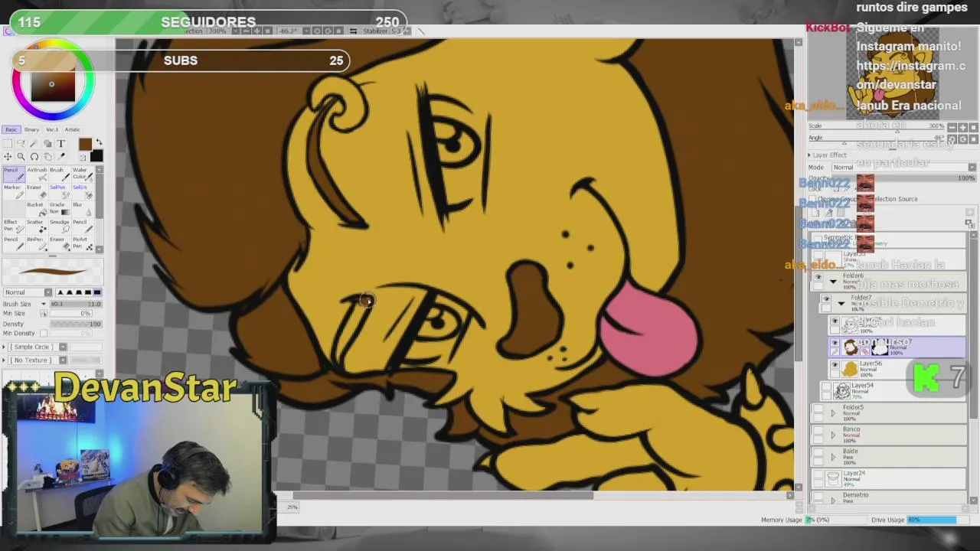This screenshot has width=980, height=551.
Task: Select the Marker tool
Action: click(x=15, y=192)
